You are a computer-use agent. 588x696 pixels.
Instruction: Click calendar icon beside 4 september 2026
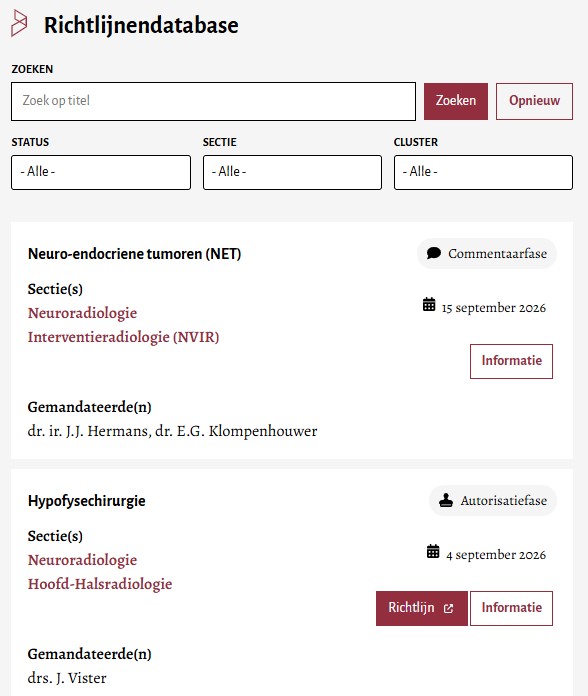(433, 552)
